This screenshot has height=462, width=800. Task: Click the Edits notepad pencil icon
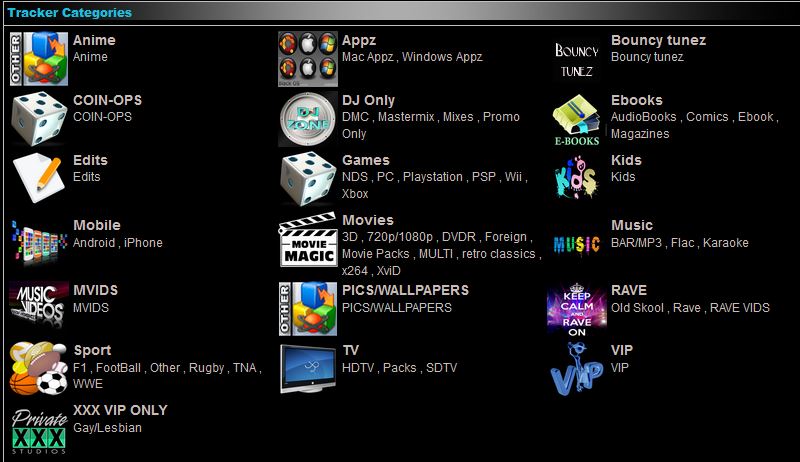click(x=39, y=178)
